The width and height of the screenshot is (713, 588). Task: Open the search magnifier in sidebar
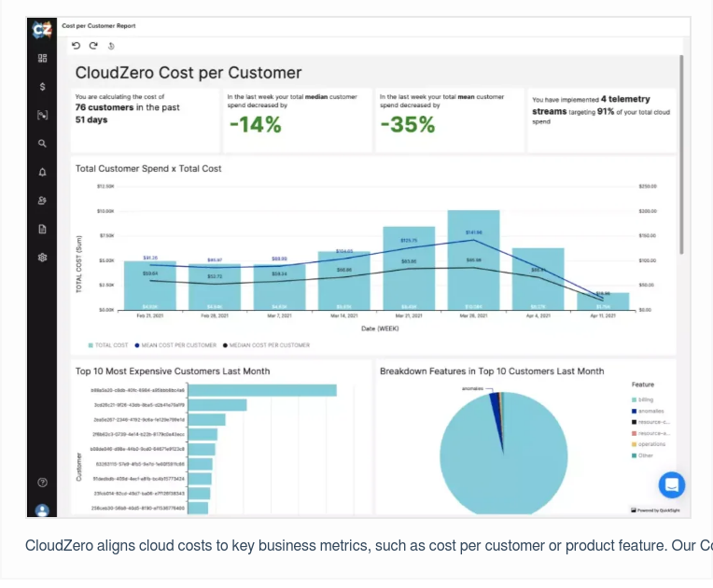coord(42,144)
